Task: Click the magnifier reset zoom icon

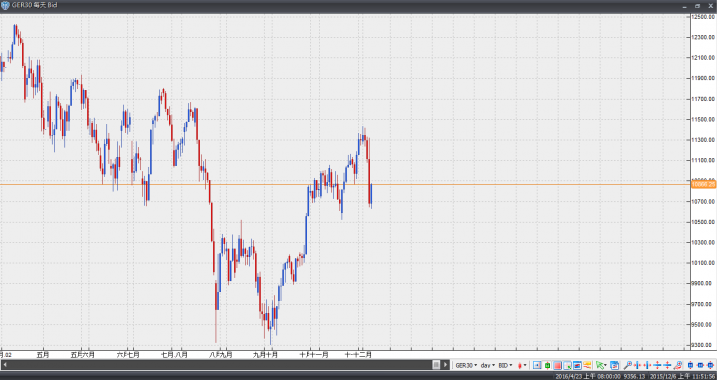Action: coord(678,365)
